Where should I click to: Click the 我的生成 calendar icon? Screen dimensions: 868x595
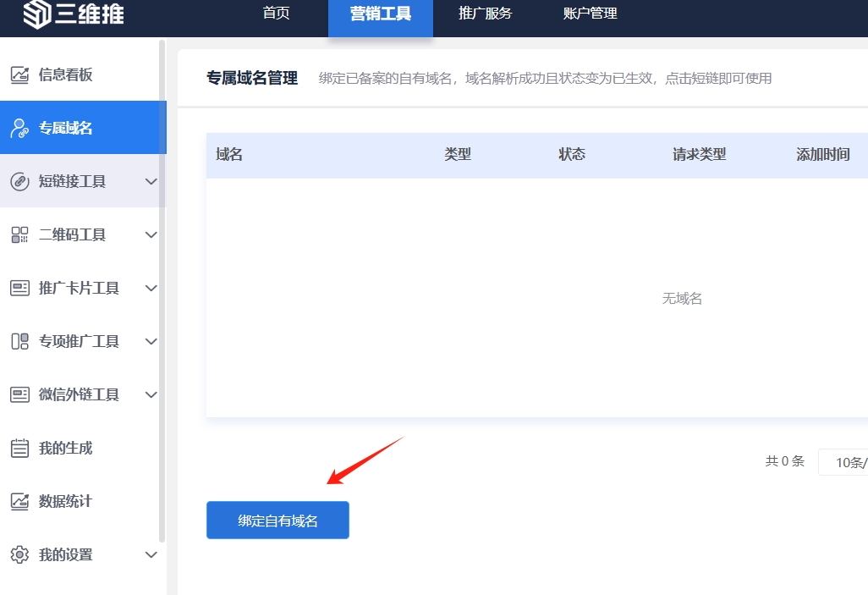pyautogui.click(x=19, y=448)
